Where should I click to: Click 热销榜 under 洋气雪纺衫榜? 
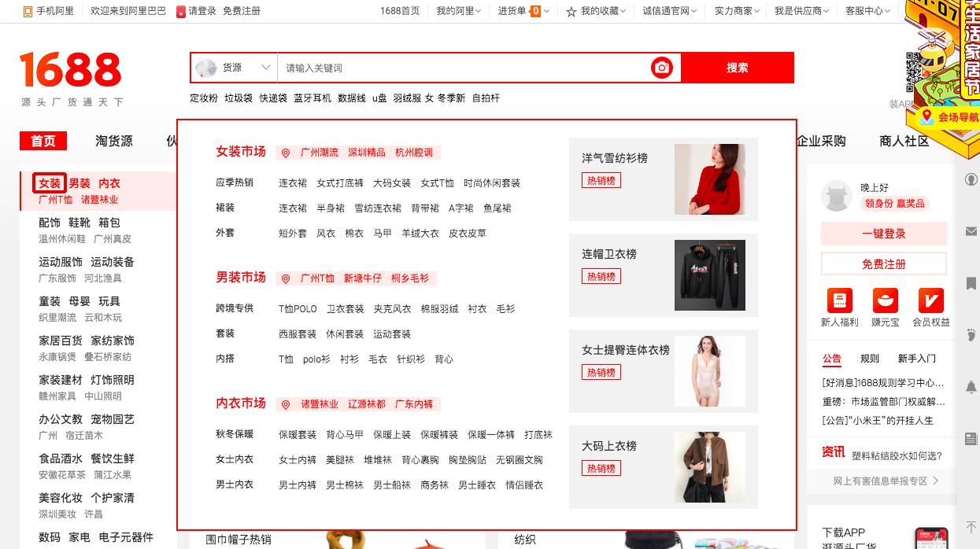pyautogui.click(x=601, y=180)
